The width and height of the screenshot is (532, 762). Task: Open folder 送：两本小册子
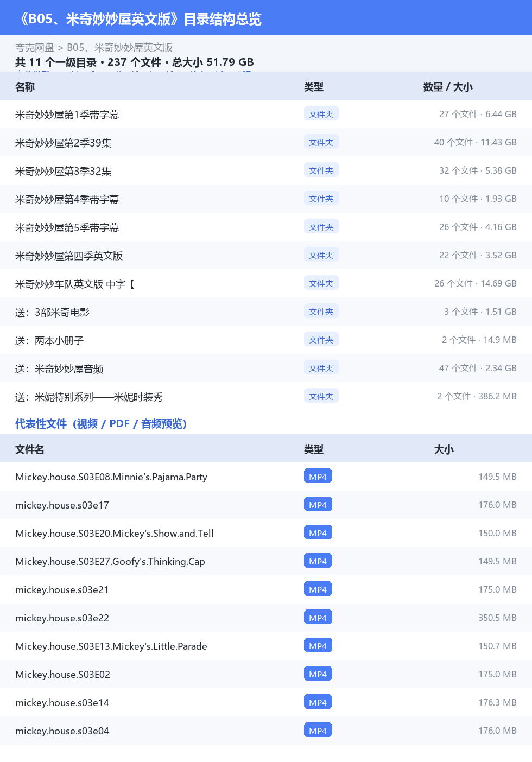[x=49, y=340]
